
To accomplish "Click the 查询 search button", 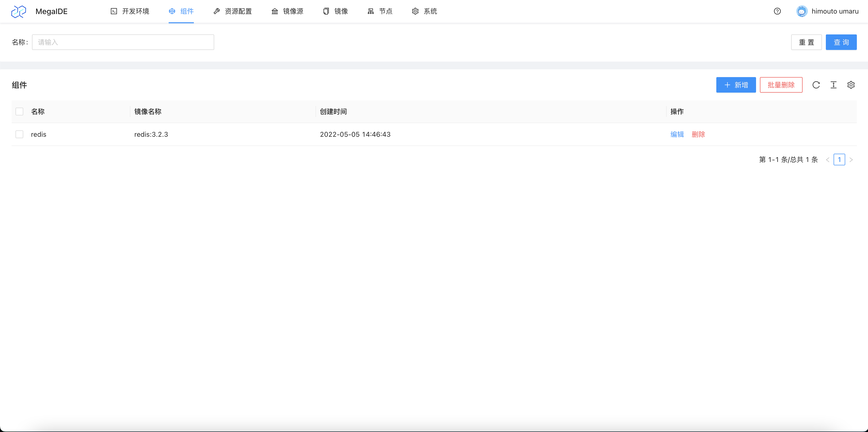I will [841, 42].
